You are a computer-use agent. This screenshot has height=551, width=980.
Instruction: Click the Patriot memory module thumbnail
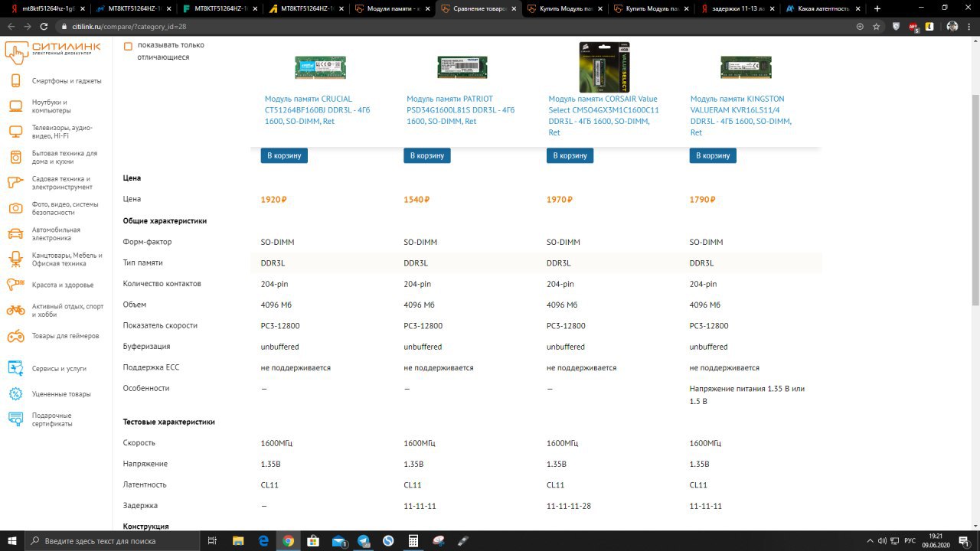click(462, 67)
